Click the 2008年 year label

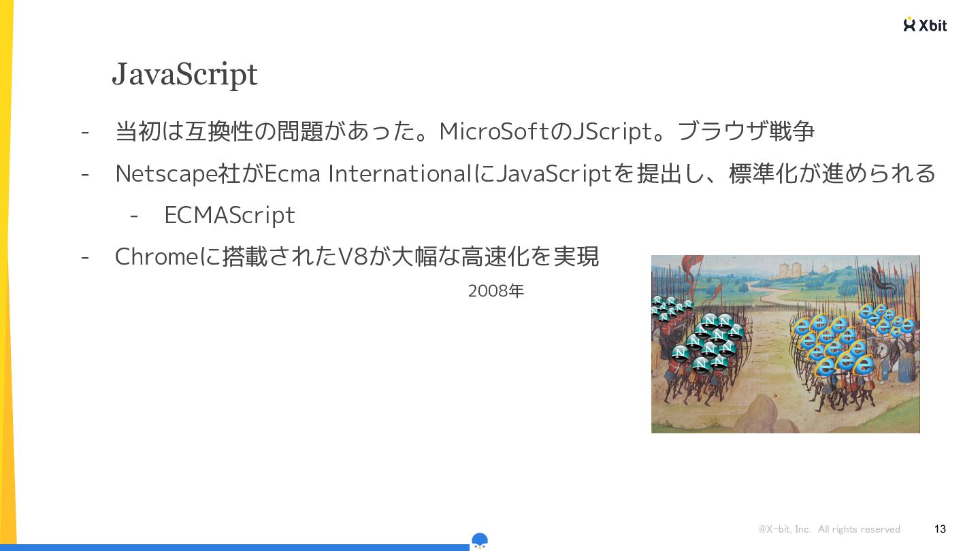496,291
